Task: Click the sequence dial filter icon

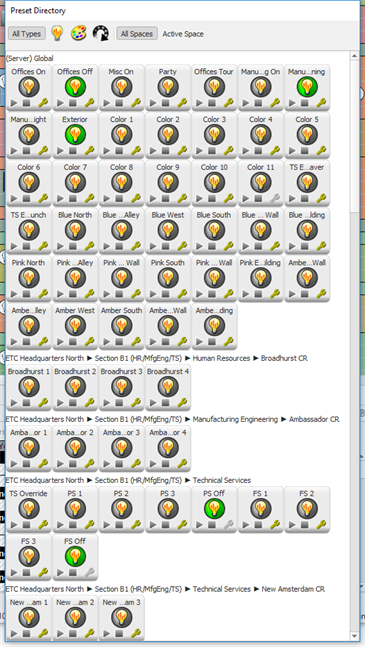Action: point(101,33)
